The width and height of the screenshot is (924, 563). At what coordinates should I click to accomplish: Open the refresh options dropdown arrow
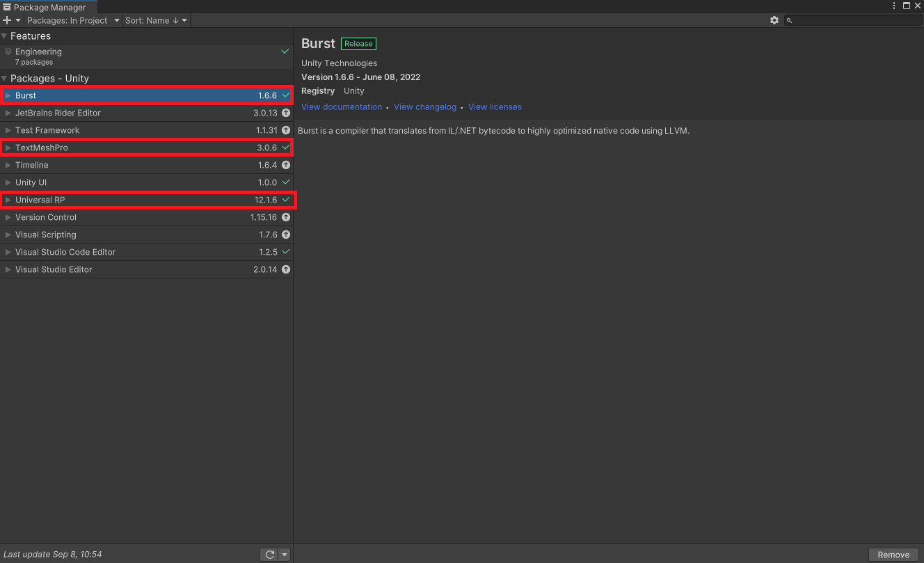pos(285,555)
